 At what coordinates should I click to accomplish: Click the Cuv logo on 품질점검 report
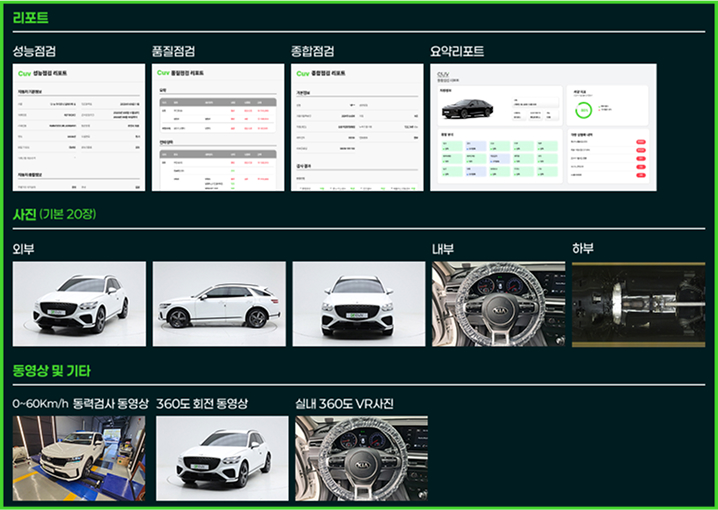[x=164, y=73]
